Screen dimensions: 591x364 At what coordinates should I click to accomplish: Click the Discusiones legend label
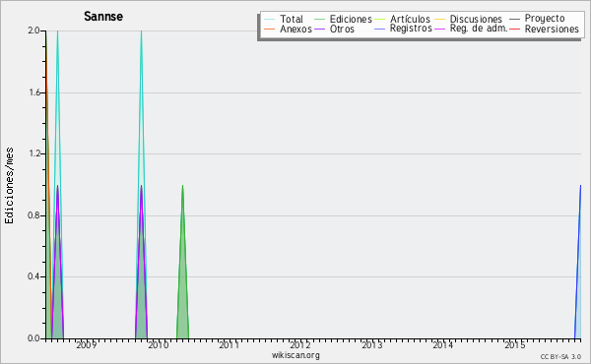[476, 20]
